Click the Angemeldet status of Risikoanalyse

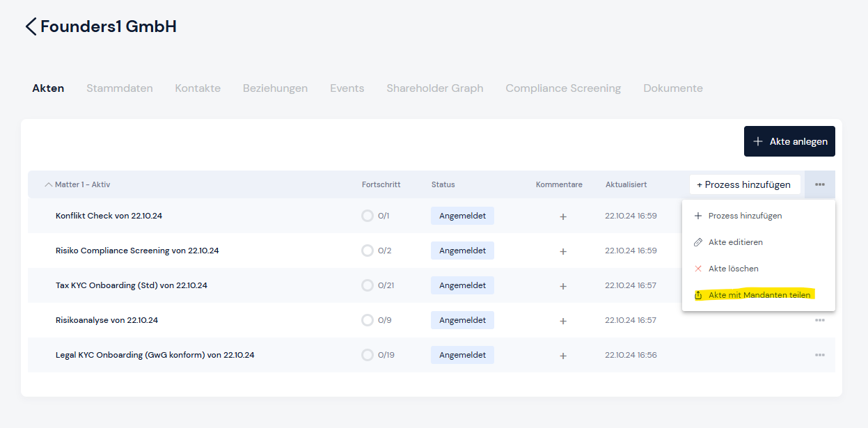(462, 320)
